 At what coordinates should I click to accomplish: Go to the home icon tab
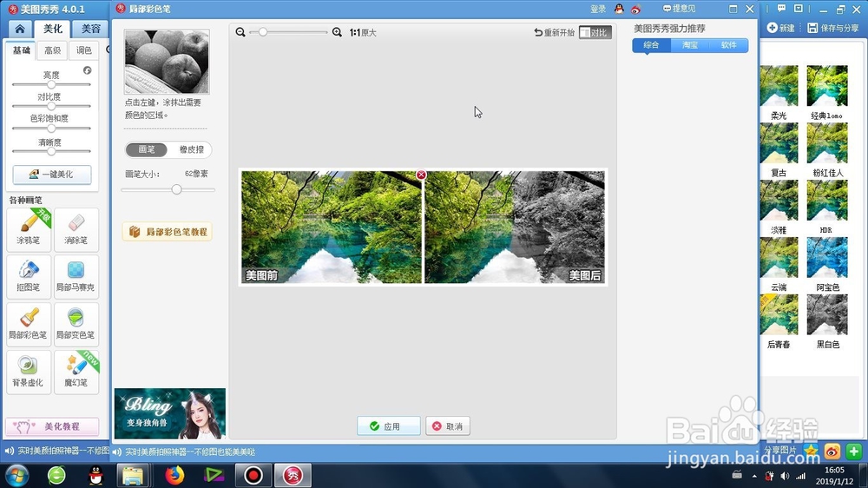coord(20,29)
